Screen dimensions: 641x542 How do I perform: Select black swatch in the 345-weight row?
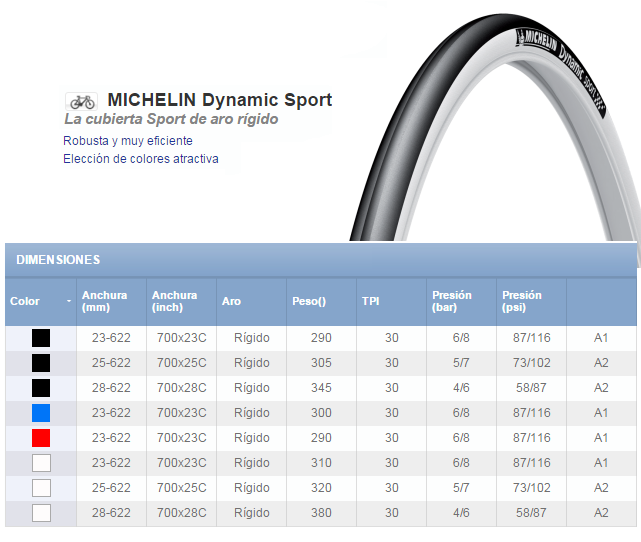tap(41, 388)
